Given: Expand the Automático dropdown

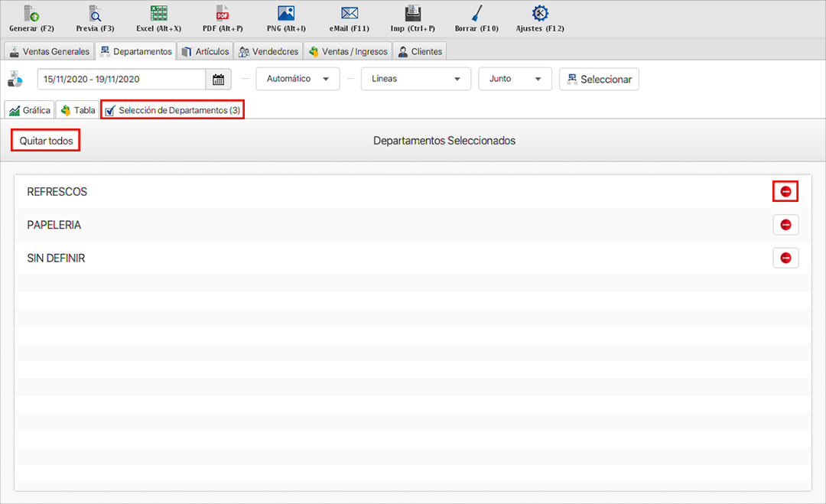Looking at the screenshot, I should coord(298,79).
